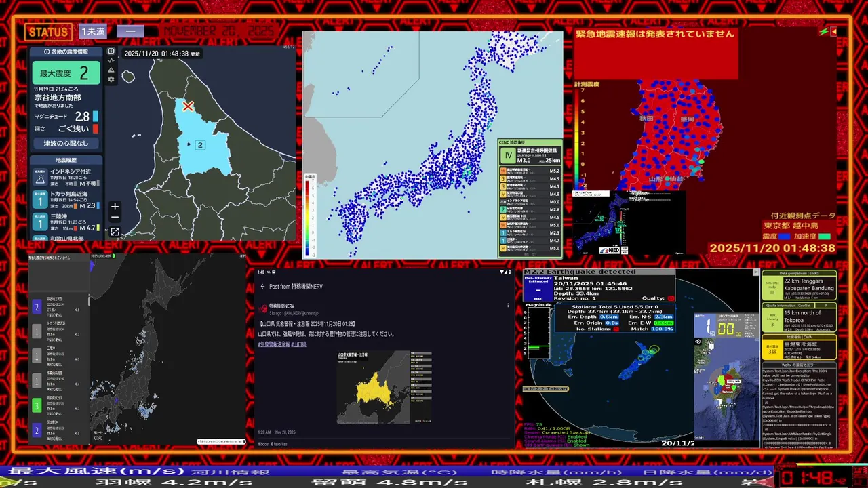868x488 pixels.
Task: Click the Post from 特務機関NERV header
Action: [x=296, y=287]
